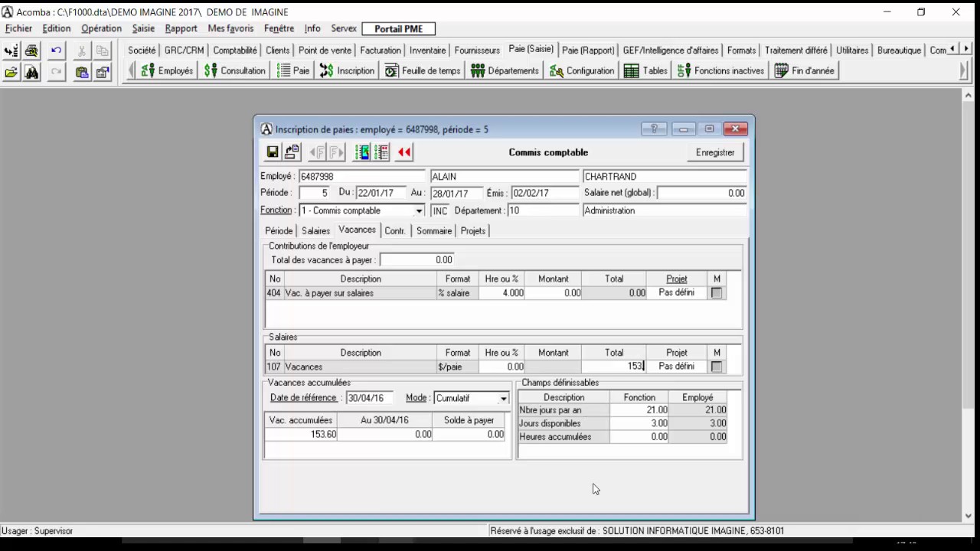
Task: Switch to the Sommaire tab
Action: (x=434, y=230)
